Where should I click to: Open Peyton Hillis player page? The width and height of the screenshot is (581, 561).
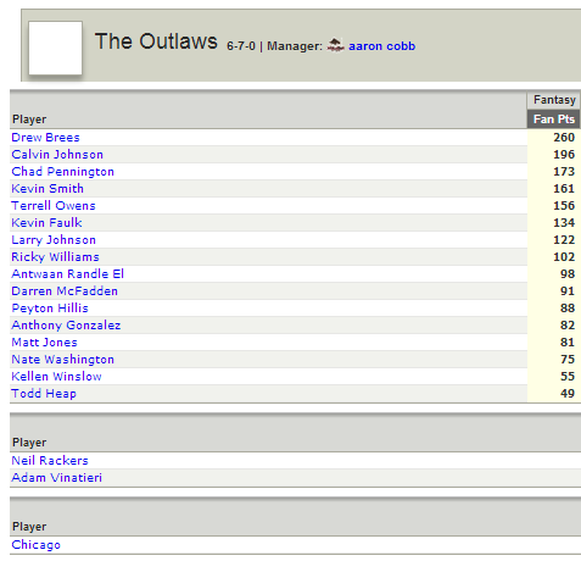pos(50,308)
